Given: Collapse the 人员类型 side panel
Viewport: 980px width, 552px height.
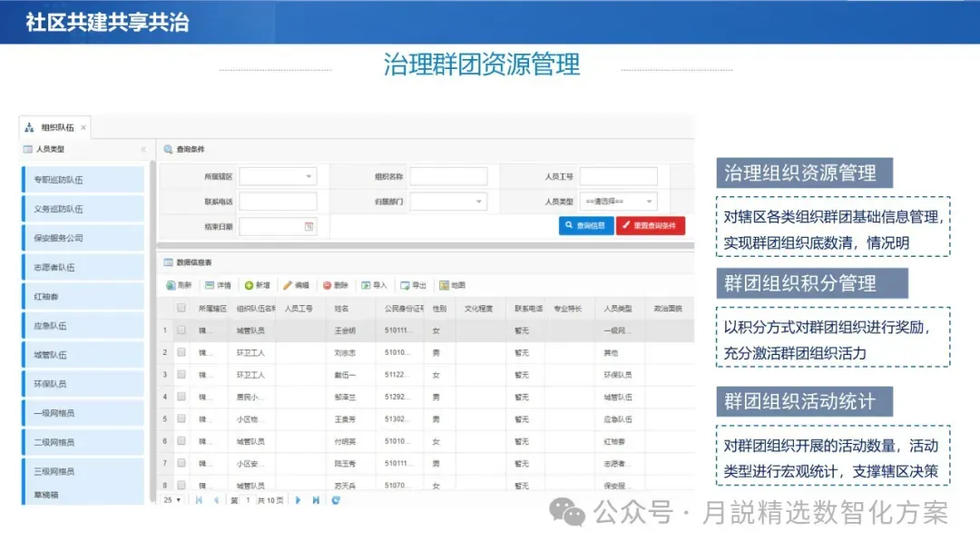Looking at the screenshot, I should [143, 150].
